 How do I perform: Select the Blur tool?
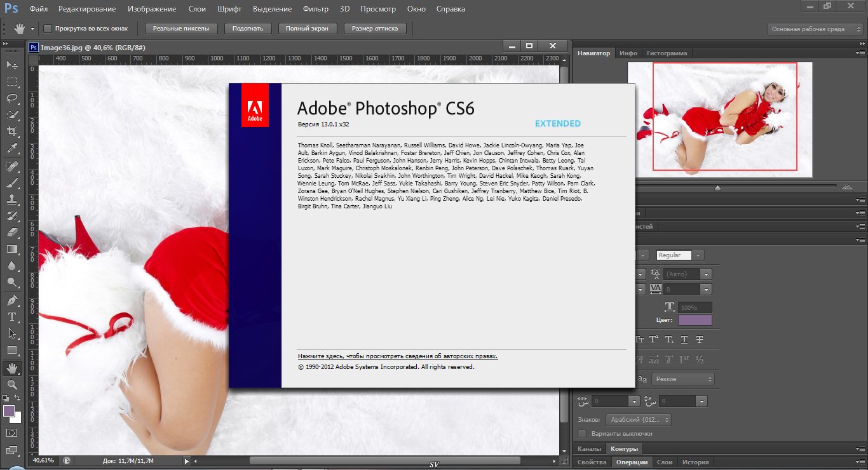(x=12, y=265)
